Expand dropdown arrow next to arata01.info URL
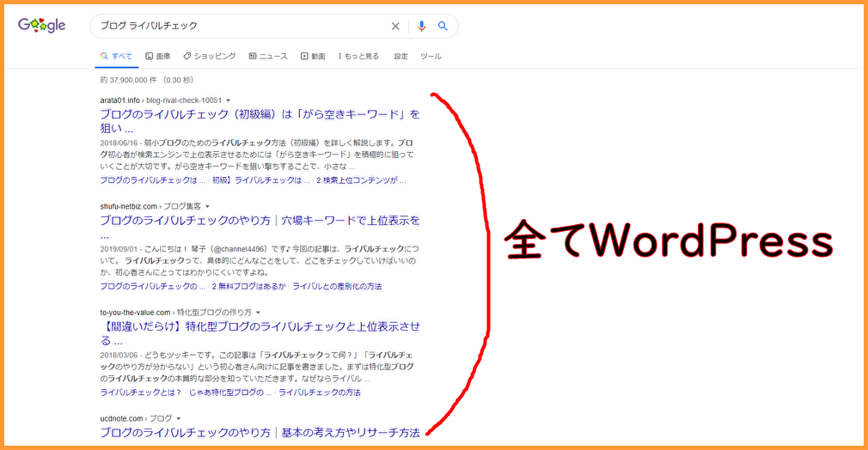This screenshot has height=450, width=868. coord(228,100)
